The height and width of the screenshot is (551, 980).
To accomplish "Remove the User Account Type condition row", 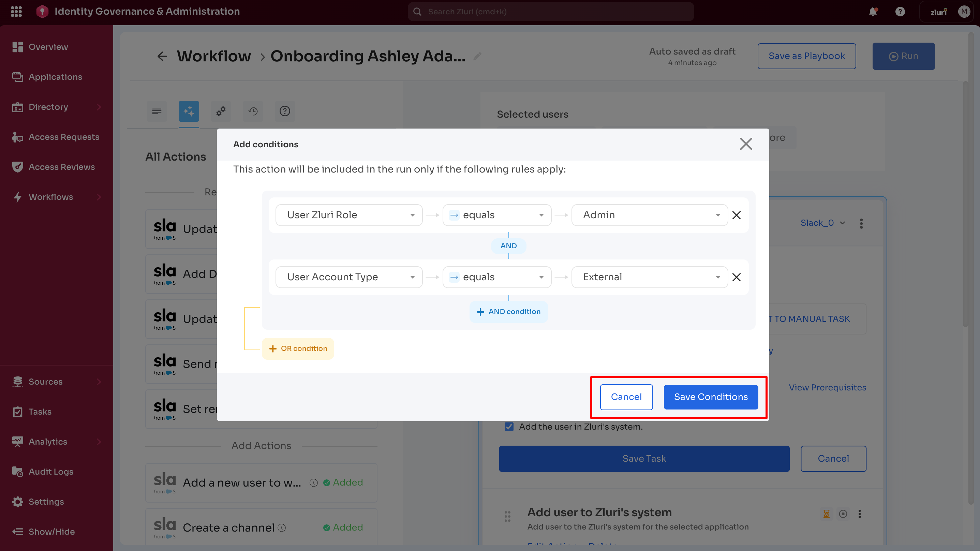I will point(737,278).
